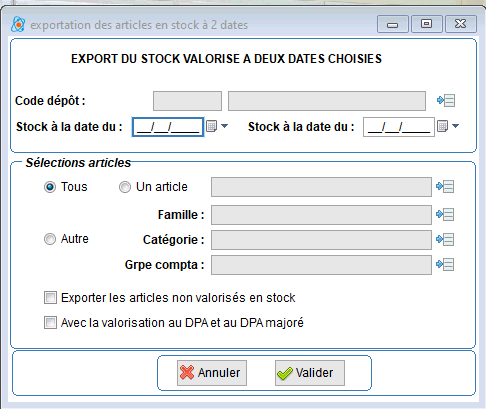
Task: Click the Famille text field
Action: click(x=321, y=215)
